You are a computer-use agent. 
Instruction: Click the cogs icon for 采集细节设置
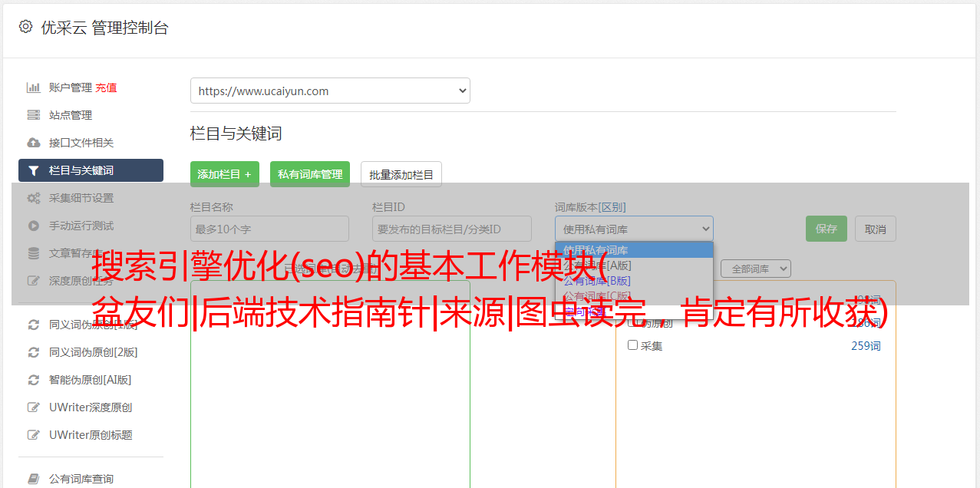pyautogui.click(x=33, y=198)
